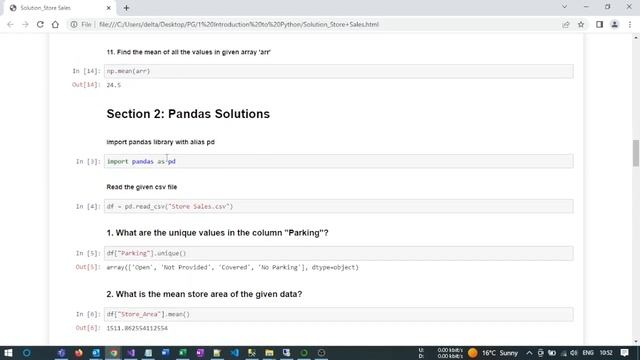Open OneNote from taskbar

click(x=200, y=353)
